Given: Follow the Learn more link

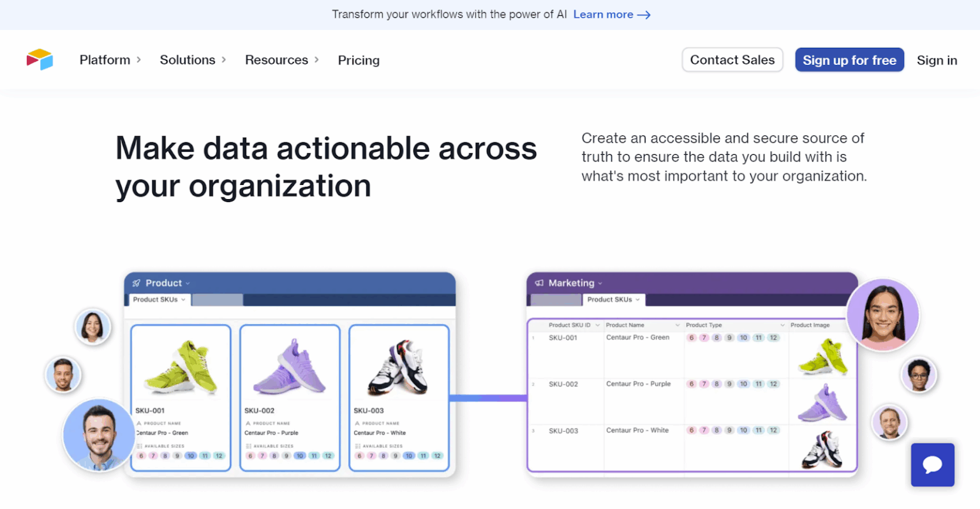Looking at the screenshot, I should click(604, 14).
